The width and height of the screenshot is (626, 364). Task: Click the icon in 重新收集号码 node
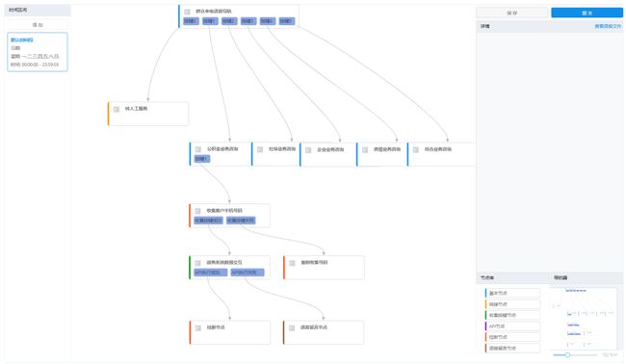pos(292,263)
